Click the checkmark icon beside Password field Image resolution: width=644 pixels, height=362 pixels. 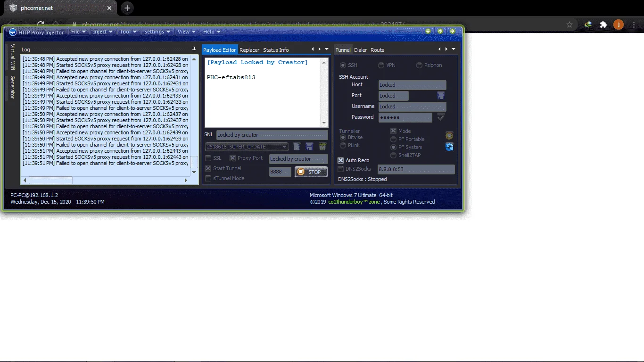[x=441, y=117]
